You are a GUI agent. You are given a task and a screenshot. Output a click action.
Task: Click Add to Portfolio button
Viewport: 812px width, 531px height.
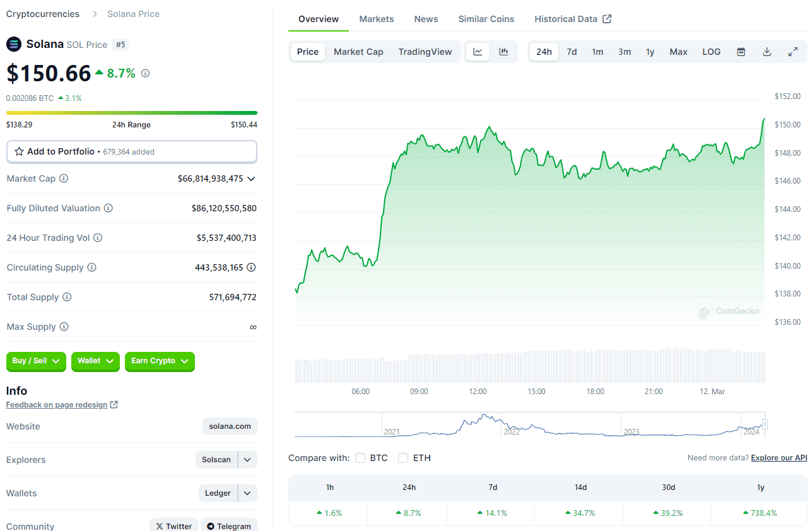pyautogui.click(x=132, y=151)
